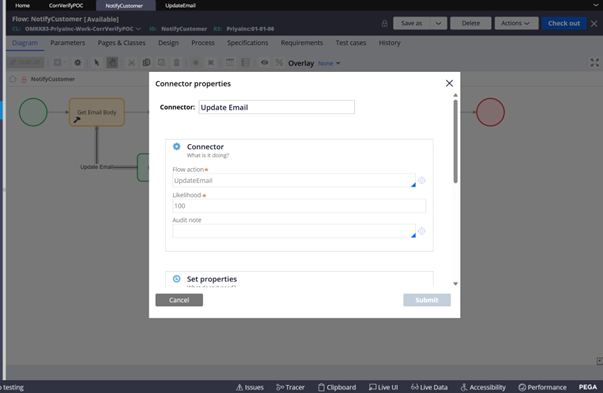
Task: Select the green start shape in the flow
Action: (x=33, y=112)
